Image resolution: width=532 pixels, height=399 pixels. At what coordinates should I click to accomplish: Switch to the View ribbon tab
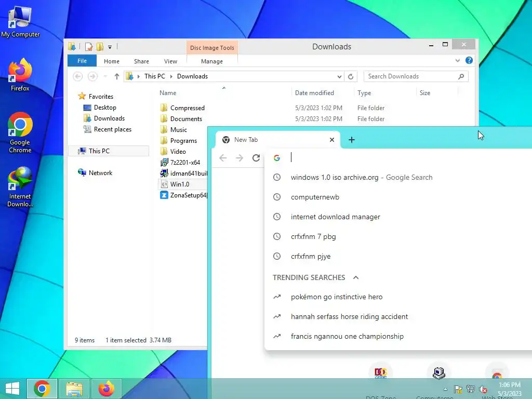coord(170,61)
